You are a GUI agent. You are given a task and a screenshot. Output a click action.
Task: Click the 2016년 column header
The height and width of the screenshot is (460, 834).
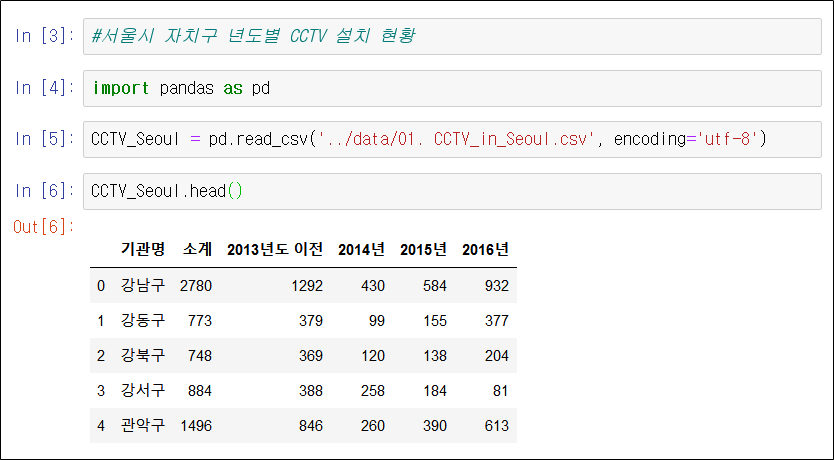486,249
